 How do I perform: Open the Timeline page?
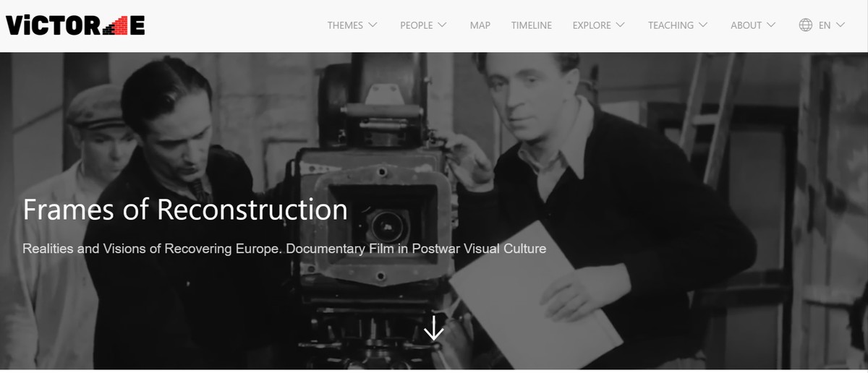point(531,25)
